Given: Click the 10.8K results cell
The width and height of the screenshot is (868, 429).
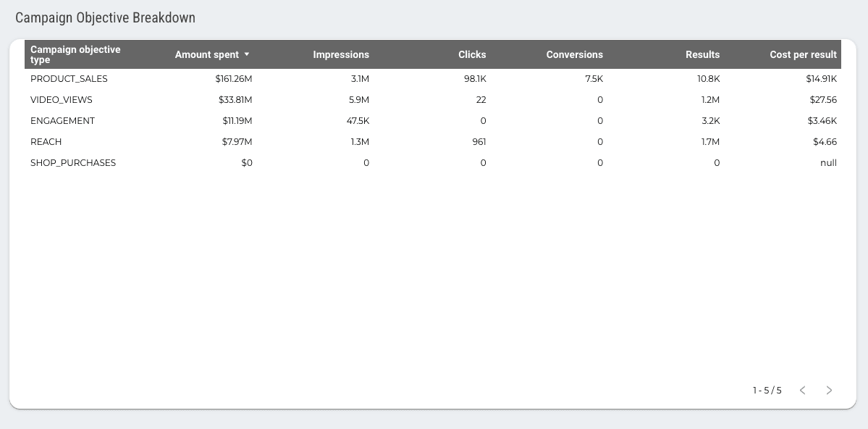Looking at the screenshot, I should pos(709,79).
